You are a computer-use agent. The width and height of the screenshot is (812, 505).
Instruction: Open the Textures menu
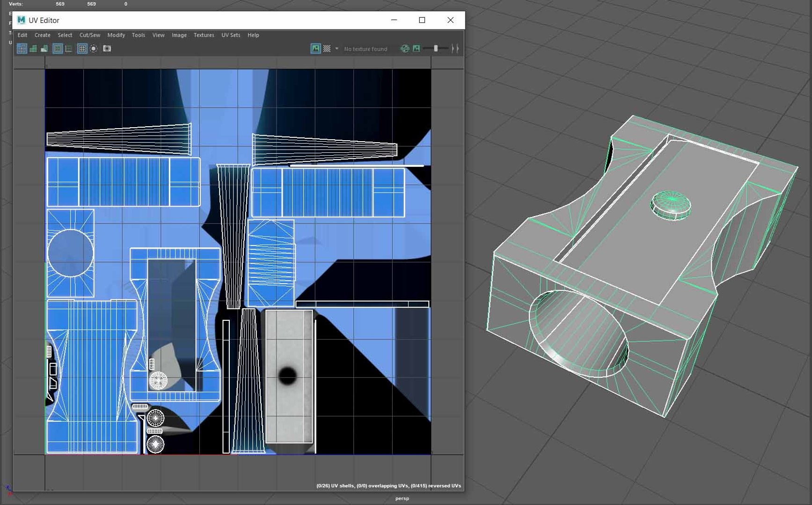204,35
